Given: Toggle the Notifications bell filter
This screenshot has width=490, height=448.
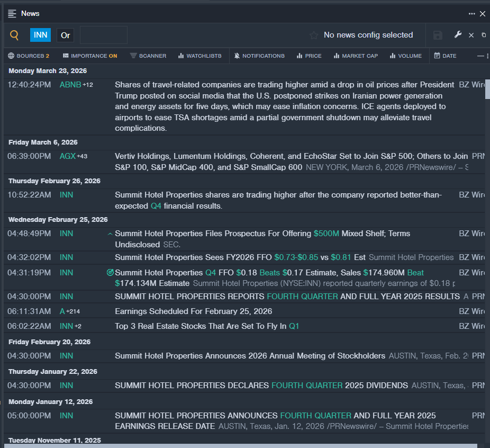Looking at the screenshot, I should 259,56.
